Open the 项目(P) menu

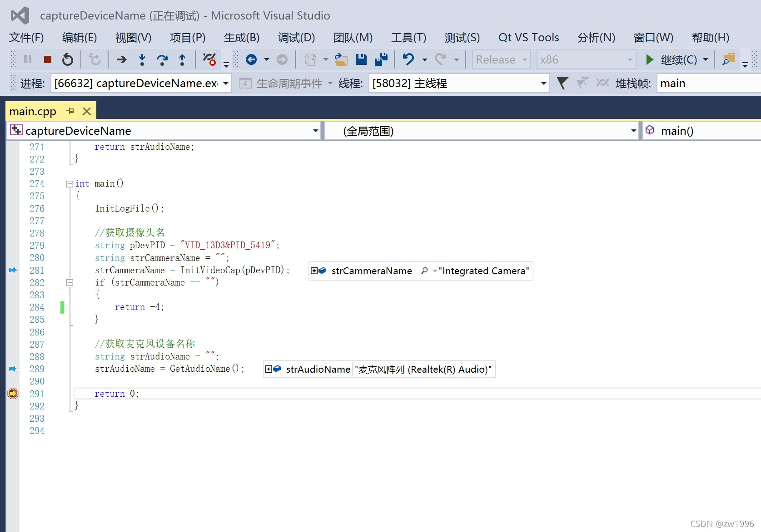click(x=188, y=37)
